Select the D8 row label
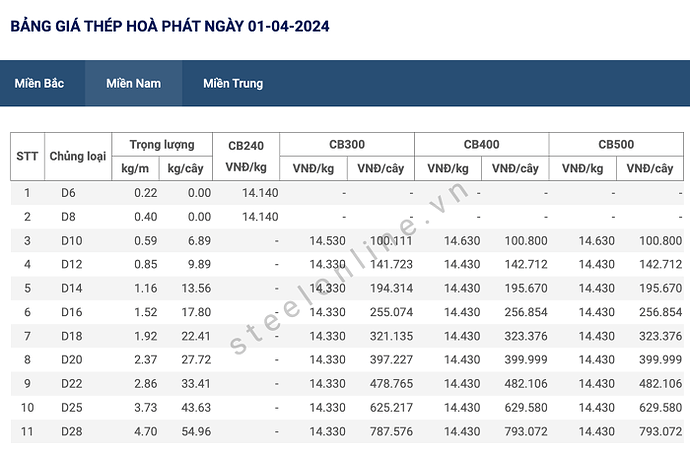690x453 pixels. [68, 217]
